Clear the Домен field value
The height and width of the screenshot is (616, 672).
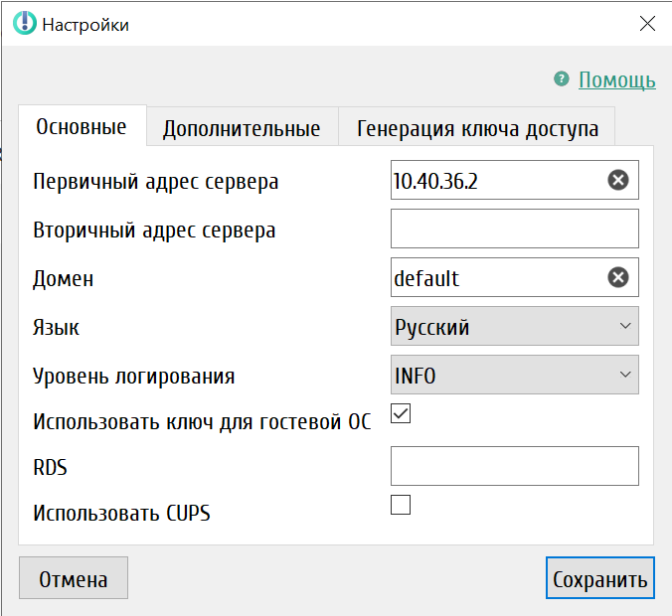pos(618,277)
